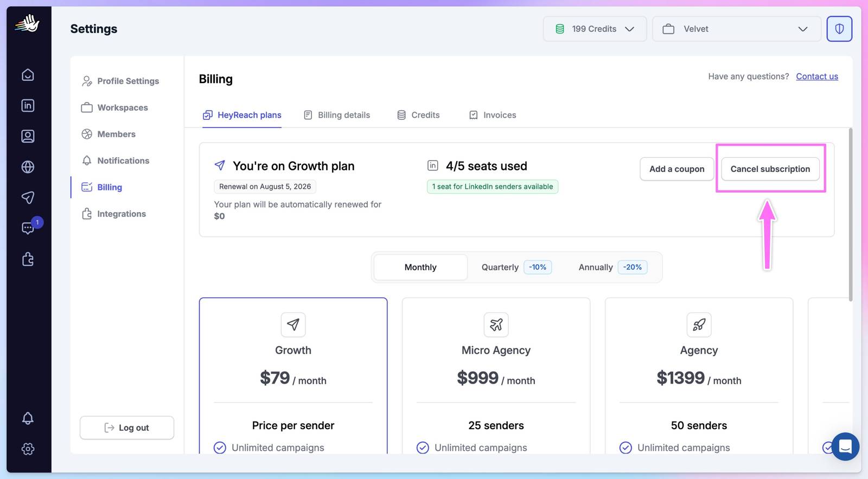Open the notifications bell in left sidebar
The image size is (868, 479).
click(28, 418)
